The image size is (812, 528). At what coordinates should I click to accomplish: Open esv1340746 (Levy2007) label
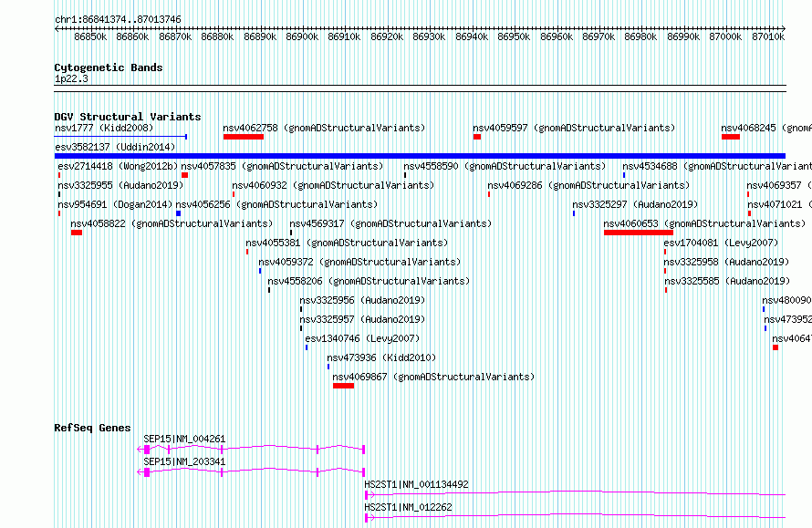coord(362,338)
